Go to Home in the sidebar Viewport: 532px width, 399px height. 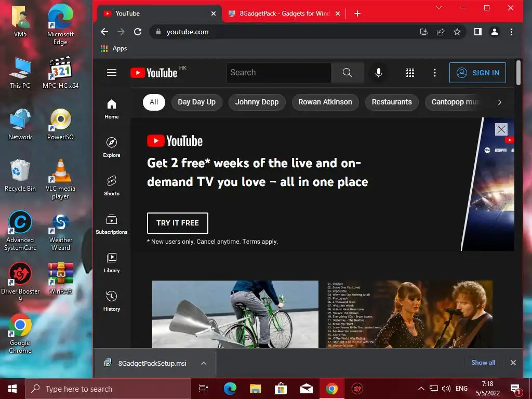pos(112,109)
